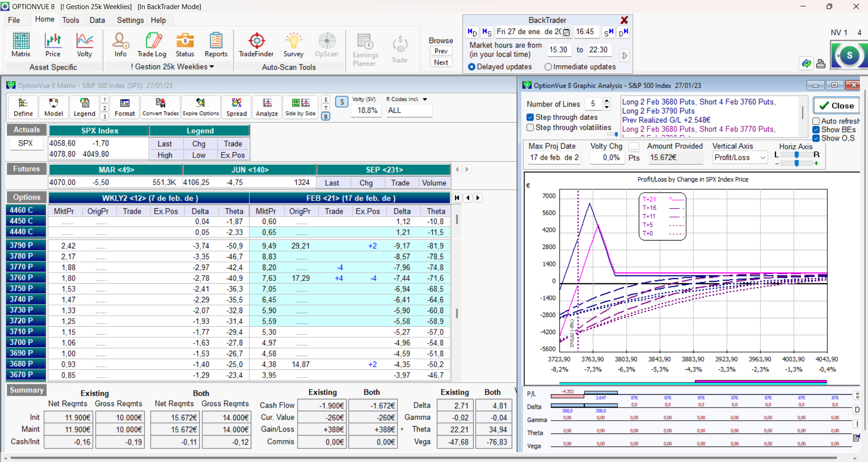
Task: Click Side by Side icon
Action: tap(300, 108)
